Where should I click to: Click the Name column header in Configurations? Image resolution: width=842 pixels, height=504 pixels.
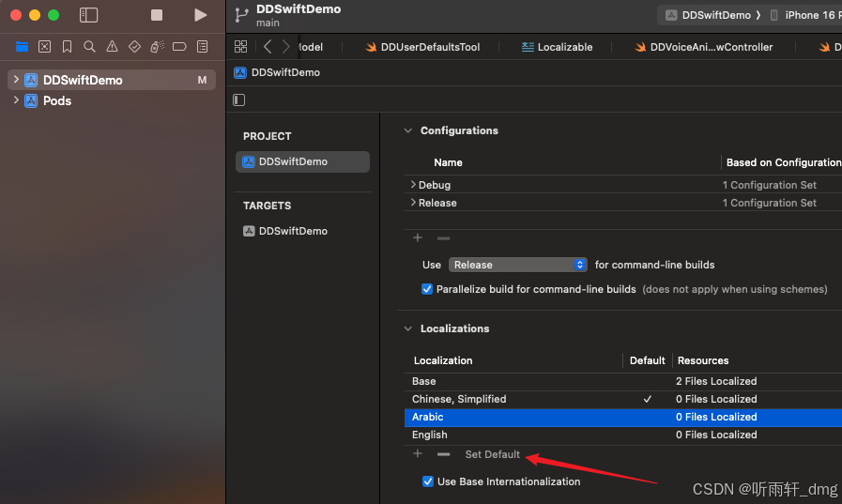(448, 162)
